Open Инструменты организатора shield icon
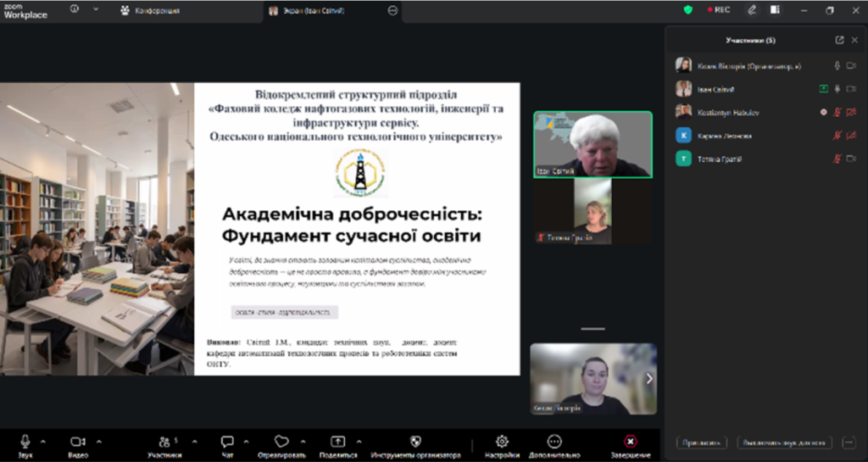 (x=415, y=446)
